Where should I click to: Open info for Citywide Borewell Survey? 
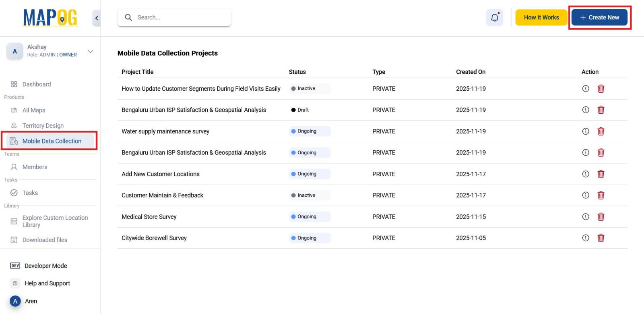pyautogui.click(x=586, y=238)
